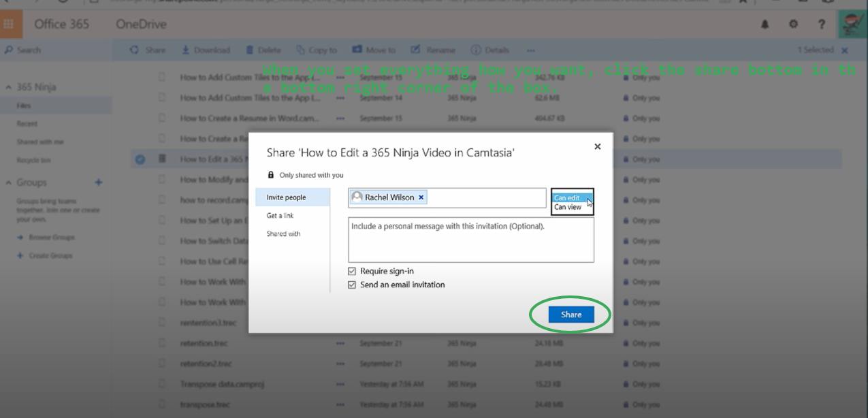The image size is (868, 418).
Task: Click the OneDrive header link
Action: click(141, 25)
